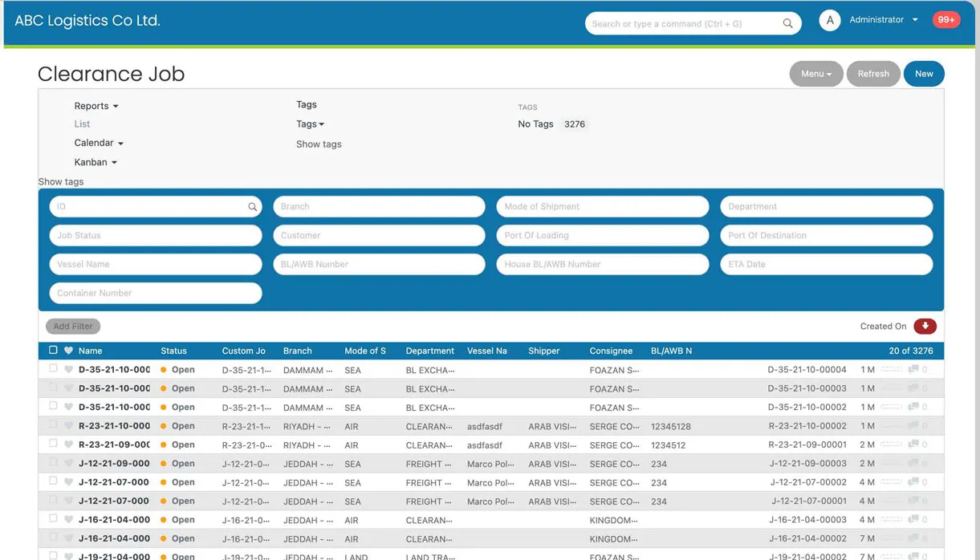Expand the Kanban view dropdown
Image resolution: width=980 pixels, height=560 pixels.
[x=96, y=162]
